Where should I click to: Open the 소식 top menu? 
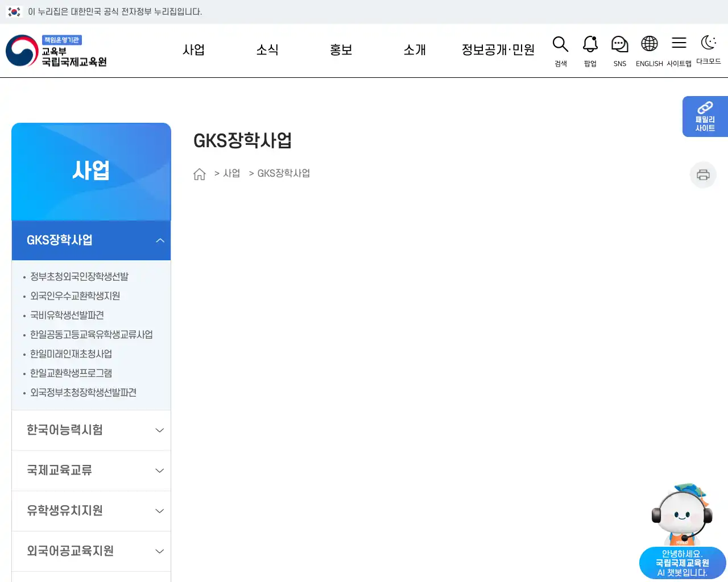(x=267, y=50)
